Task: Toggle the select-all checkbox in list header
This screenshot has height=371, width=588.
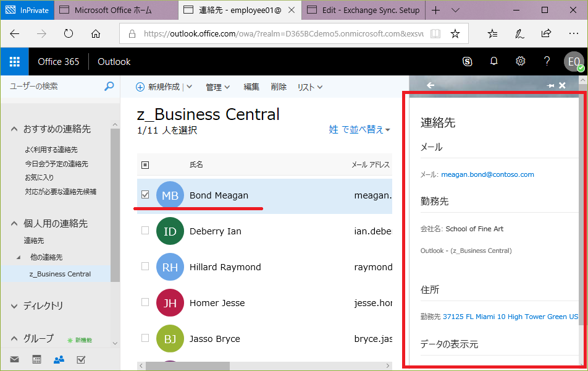Action: (x=145, y=165)
